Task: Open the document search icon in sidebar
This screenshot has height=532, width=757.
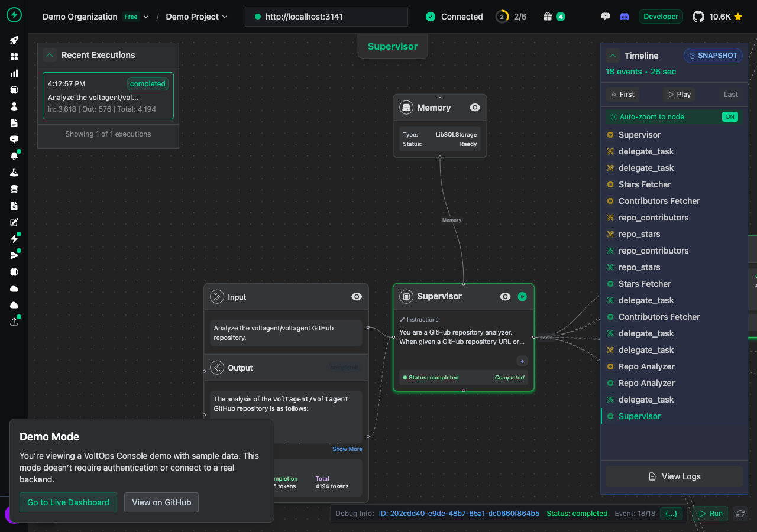Action: pos(14,206)
